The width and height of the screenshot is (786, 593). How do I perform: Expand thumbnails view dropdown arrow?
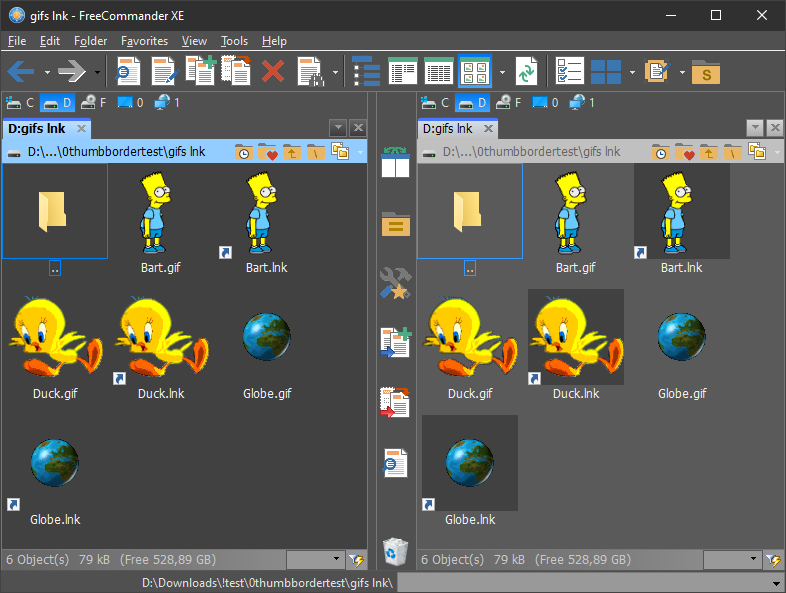[502, 72]
